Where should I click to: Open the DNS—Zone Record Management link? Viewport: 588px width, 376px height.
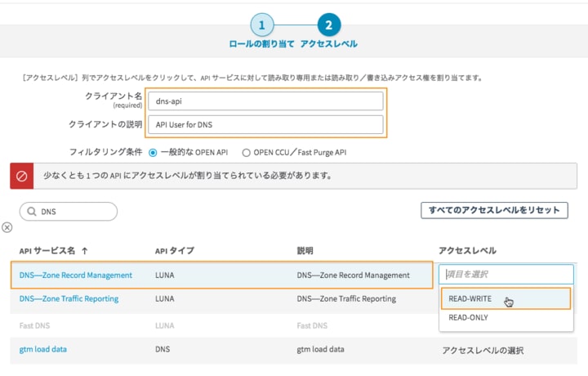tap(75, 275)
